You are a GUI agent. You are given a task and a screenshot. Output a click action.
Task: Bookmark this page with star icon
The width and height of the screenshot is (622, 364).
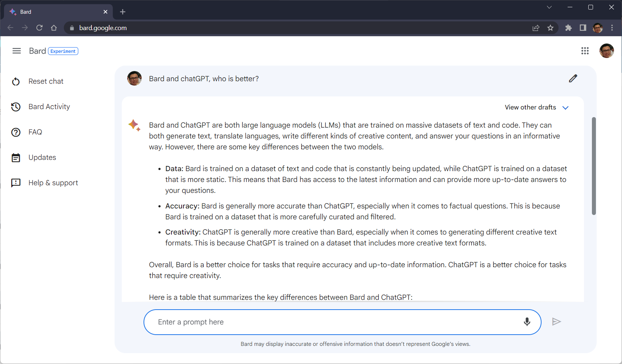pos(550,28)
